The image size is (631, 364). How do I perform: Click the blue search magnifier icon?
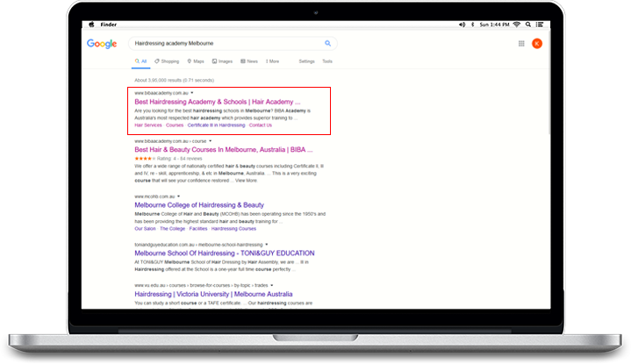(328, 44)
